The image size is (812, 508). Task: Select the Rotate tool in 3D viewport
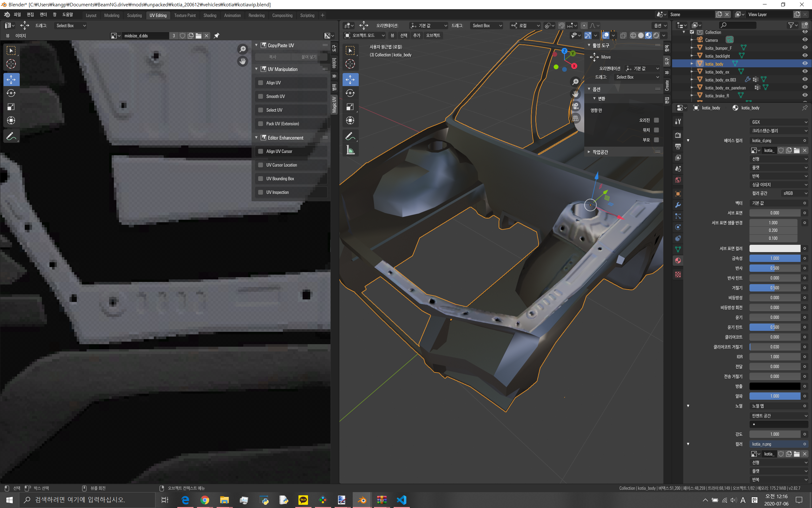(350, 93)
